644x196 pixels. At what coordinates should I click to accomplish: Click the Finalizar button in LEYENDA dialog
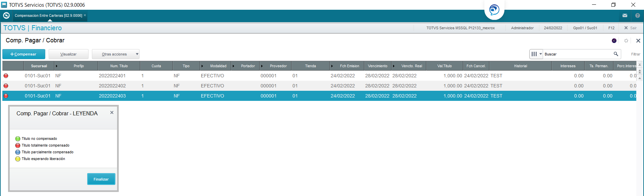click(x=101, y=179)
